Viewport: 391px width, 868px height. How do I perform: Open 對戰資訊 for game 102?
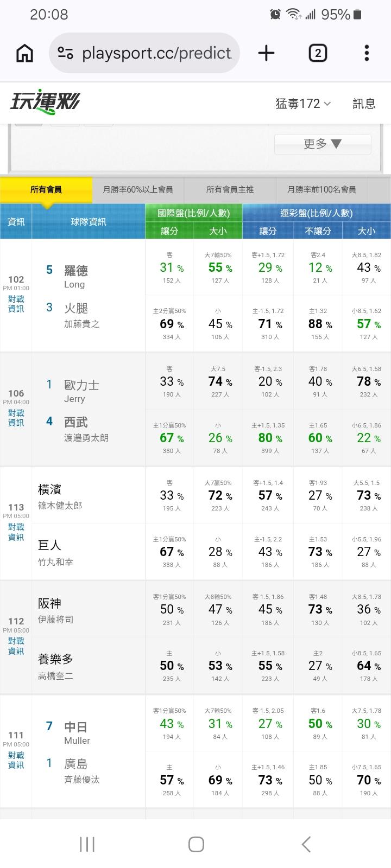tap(16, 304)
